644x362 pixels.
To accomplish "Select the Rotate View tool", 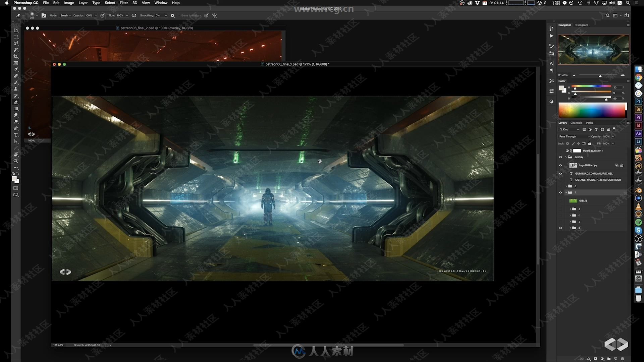I will tap(16, 155).
